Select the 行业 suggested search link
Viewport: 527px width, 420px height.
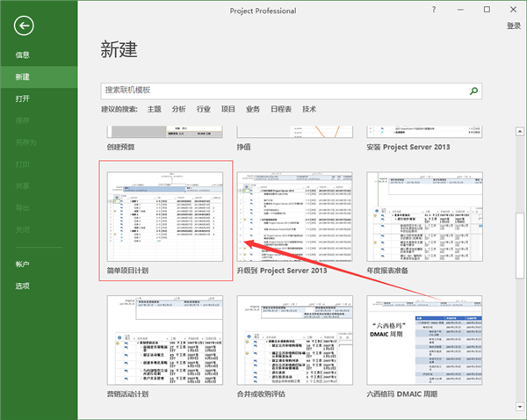click(204, 109)
